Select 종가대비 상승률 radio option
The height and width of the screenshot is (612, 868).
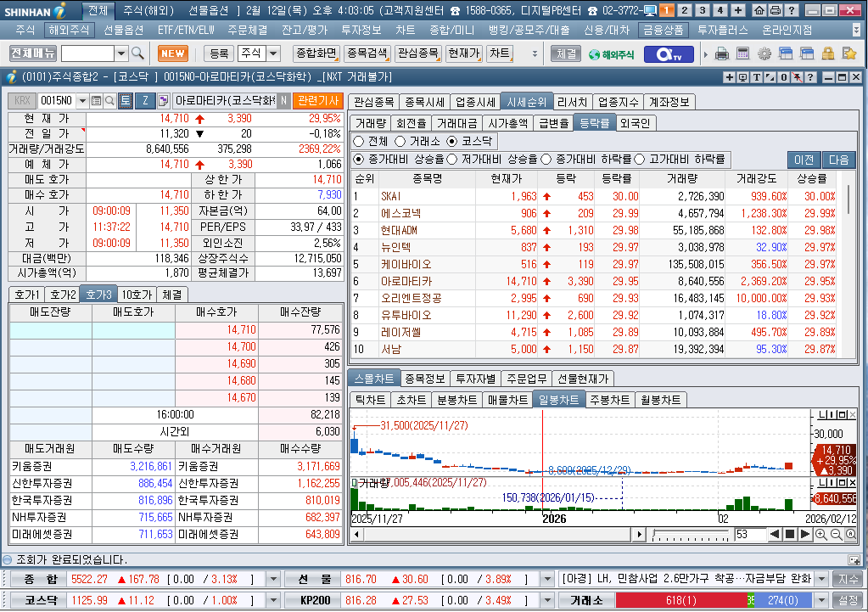click(x=359, y=160)
